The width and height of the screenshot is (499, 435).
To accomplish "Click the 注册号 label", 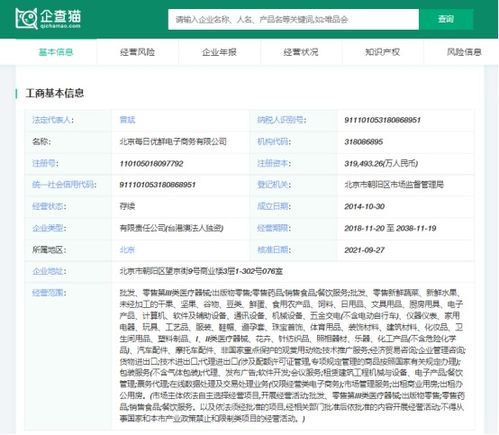I will pos(45,163).
